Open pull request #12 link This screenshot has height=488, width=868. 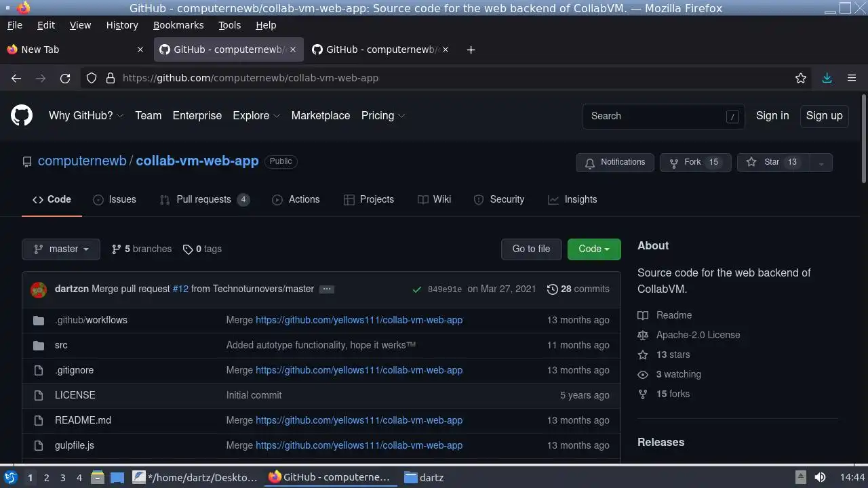180,289
